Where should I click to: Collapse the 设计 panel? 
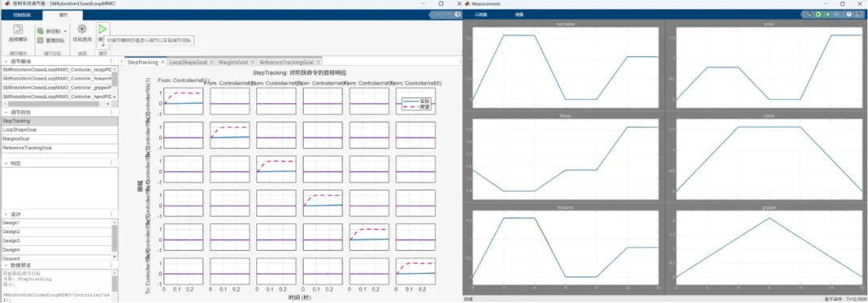[6, 214]
